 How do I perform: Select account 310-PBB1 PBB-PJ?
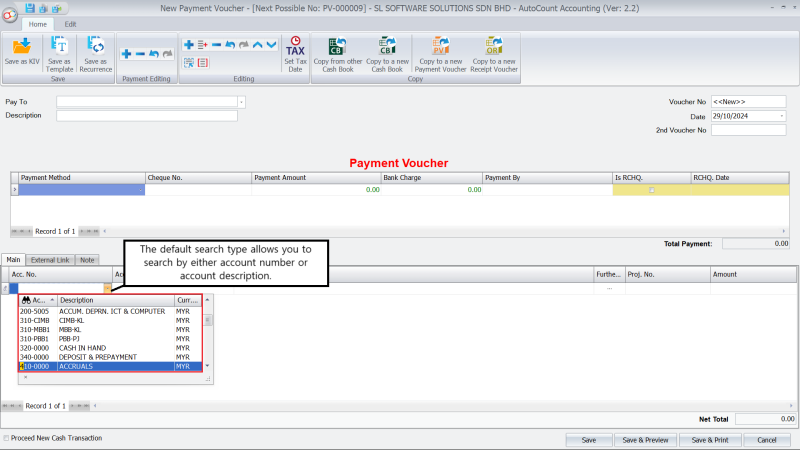[110, 339]
